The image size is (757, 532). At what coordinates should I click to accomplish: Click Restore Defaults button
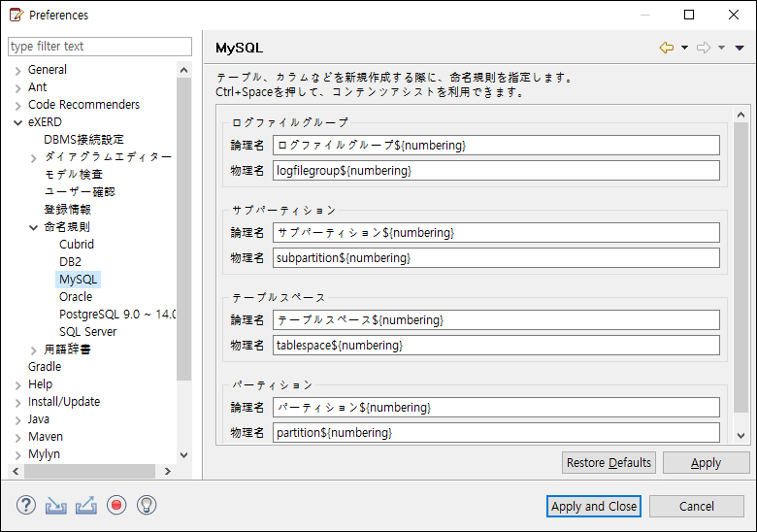(x=609, y=462)
